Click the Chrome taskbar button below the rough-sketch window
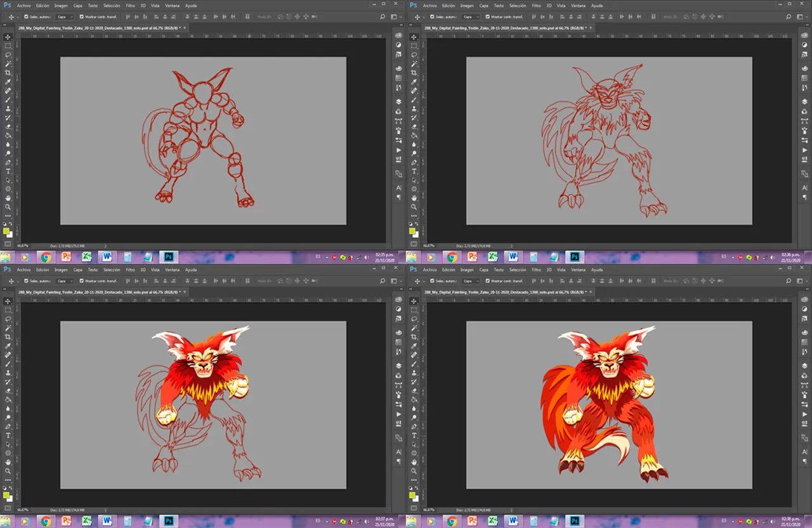The width and height of the screenshot is (812, 528). tap(46, 257)
